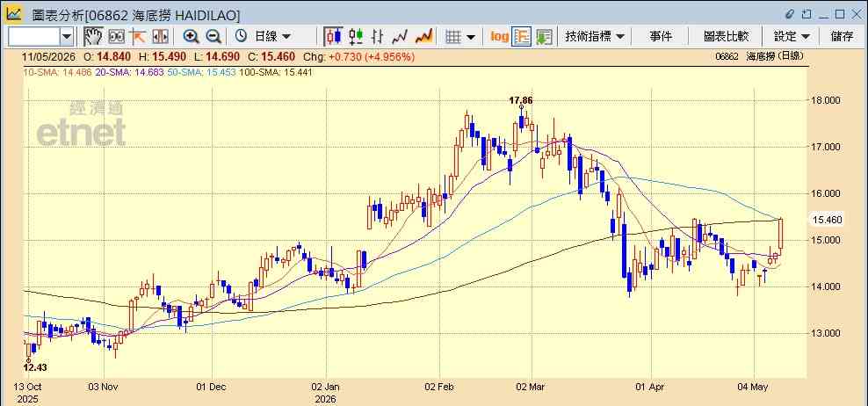Open the 日線 period dropdown
This screenshot has height=406, width=868.
pyautogui.click(x=272, y=37)
